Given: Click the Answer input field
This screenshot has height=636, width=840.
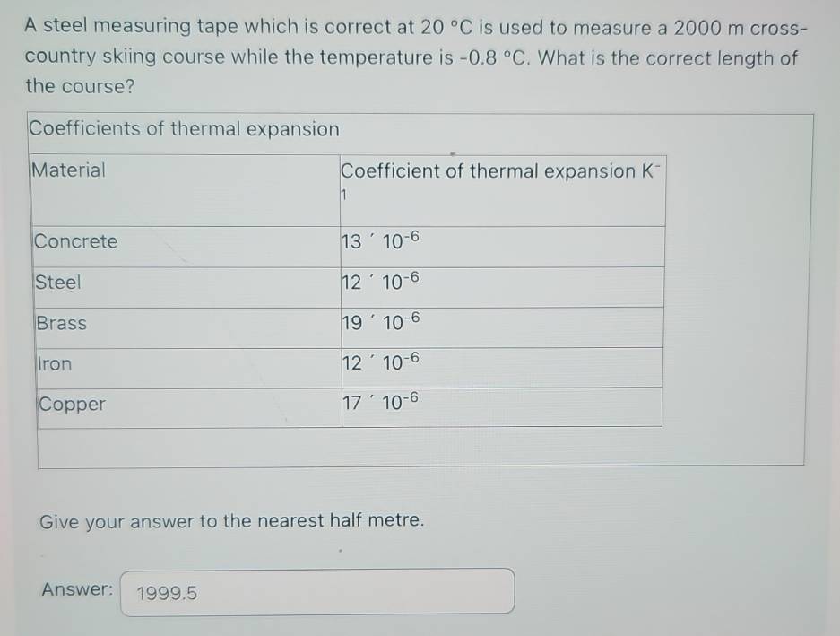Looking at the screenshot, I should [314, 590].
